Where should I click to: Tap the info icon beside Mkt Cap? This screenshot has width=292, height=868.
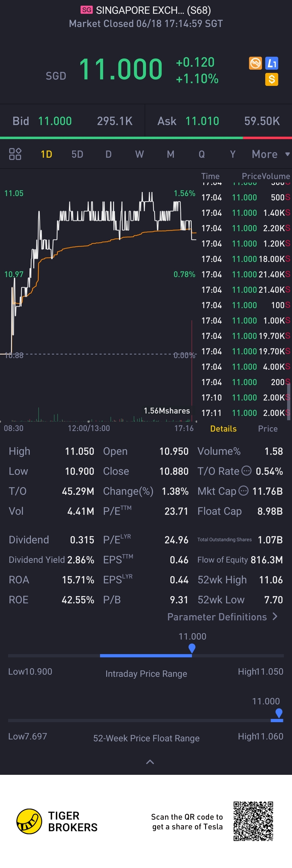243,491
